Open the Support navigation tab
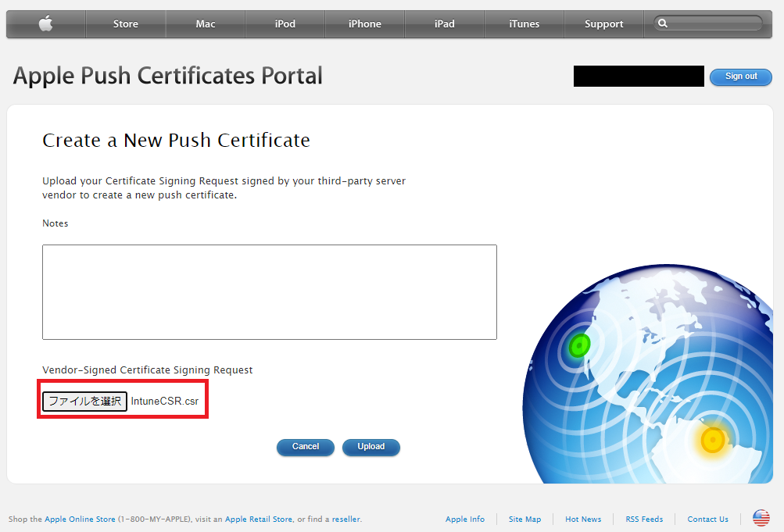The width and height of the screenshot is (784, 532). (x=604, y=23)
